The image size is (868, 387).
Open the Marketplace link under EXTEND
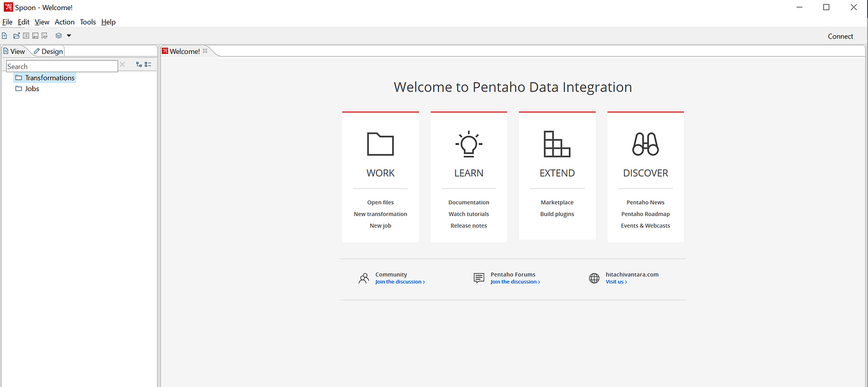point(557,202)
